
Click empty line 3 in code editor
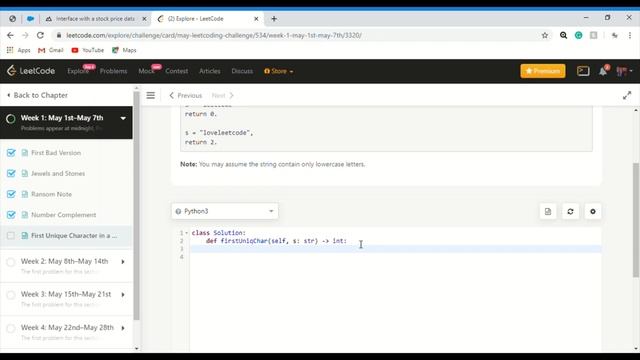[395, 249]
